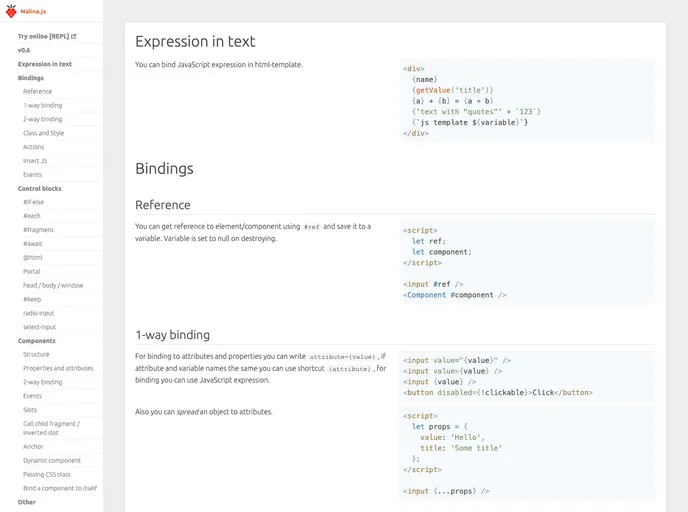
Task: Navigate to Reference in sidebar
Action: tap(38, 92)
